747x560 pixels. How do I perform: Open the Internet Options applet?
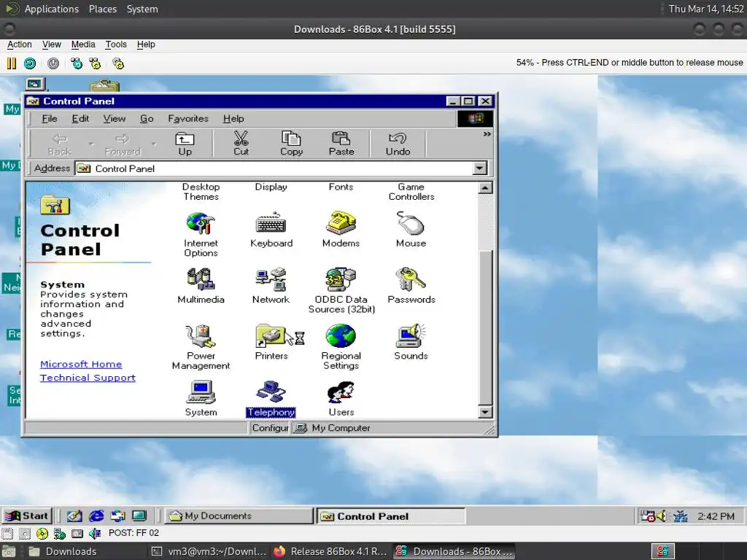pyautogui.click(x=201, y=234)
